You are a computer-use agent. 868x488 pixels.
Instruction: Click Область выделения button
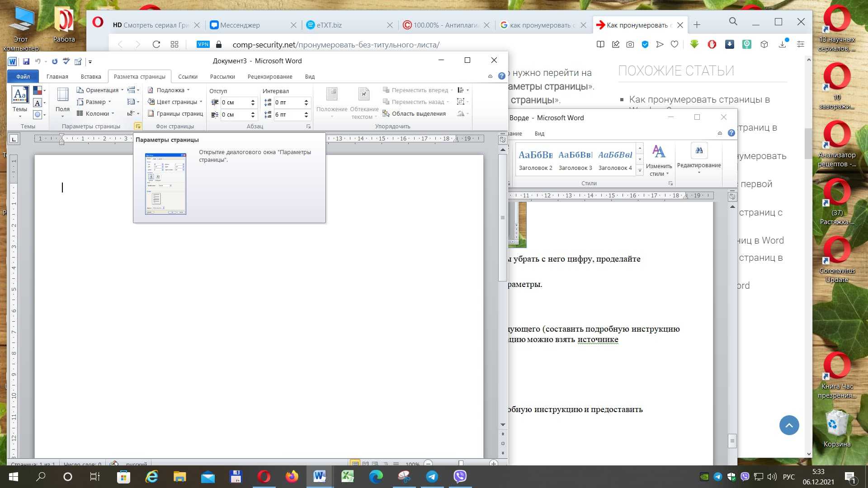[414, 113]
